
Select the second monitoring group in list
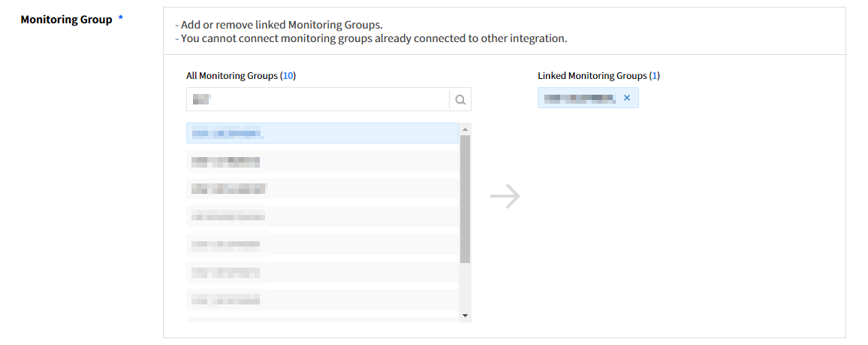click(x=322, y=162)
